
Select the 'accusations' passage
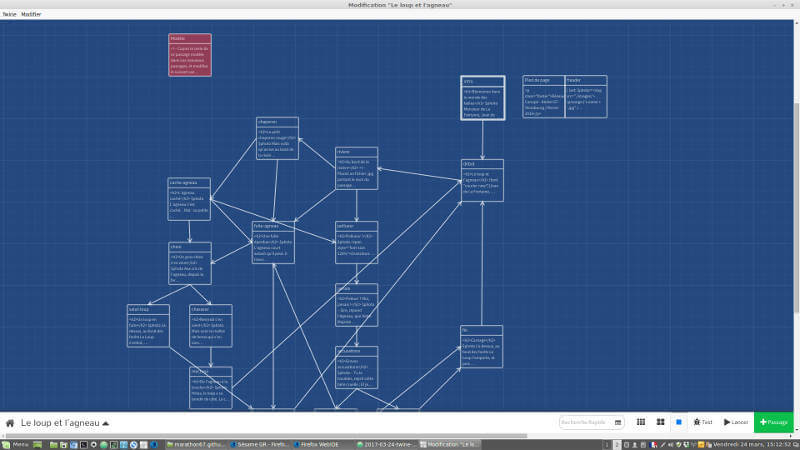point(357,367)
